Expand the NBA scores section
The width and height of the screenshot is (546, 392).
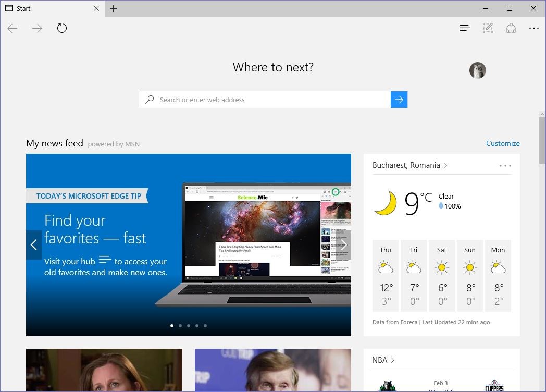383,360
